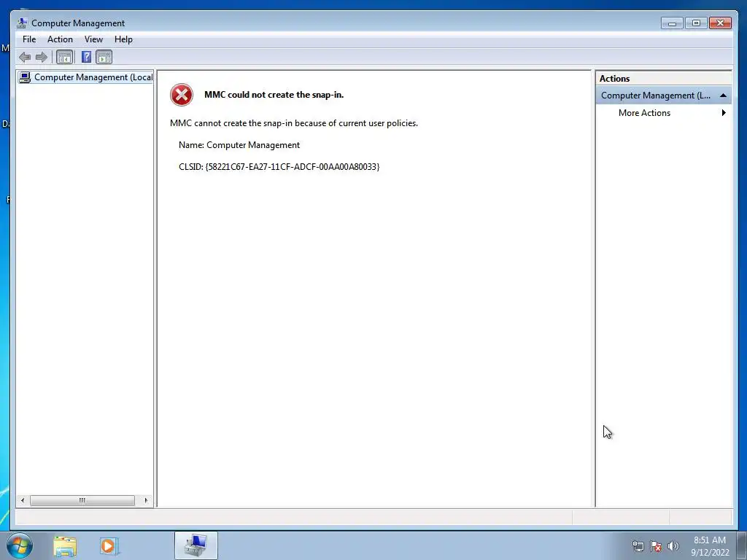Screen dimensions: 747x560
Task: Click the Back arrow toolbar icon
Action: pos(25,58)
